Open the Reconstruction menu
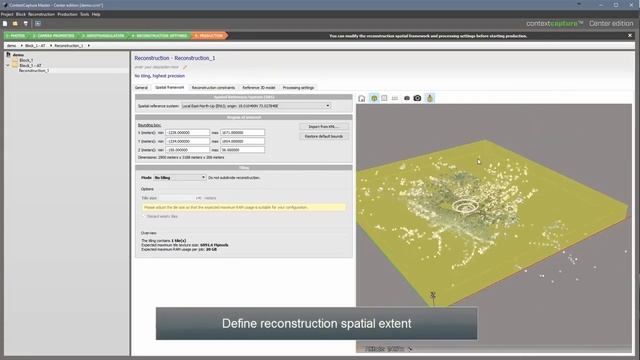The image size is (640, 360). tap(41, 14)
